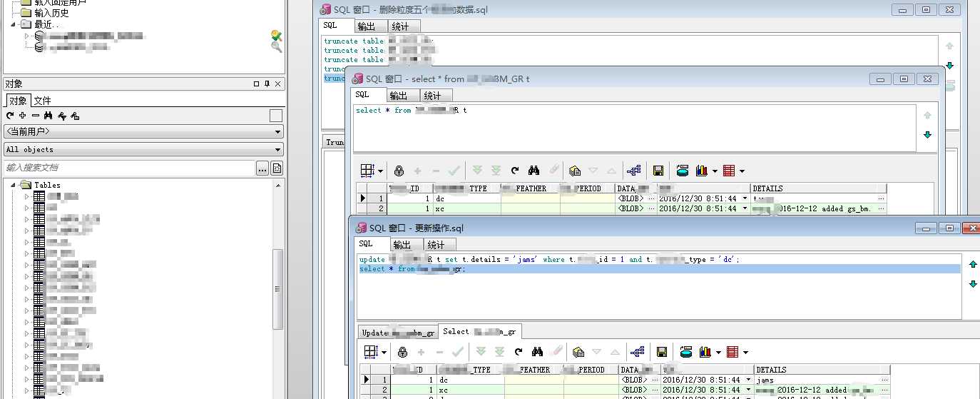Click the green down arrow in the 更新操作.sql editor
This screenshot has height=399, width=980.
click(x=973, y=283)
